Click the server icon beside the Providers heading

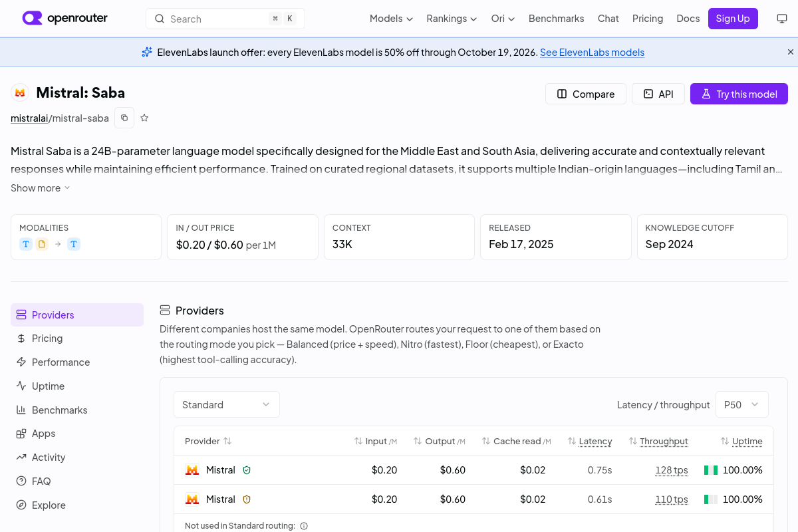click(x=165, y=311)
